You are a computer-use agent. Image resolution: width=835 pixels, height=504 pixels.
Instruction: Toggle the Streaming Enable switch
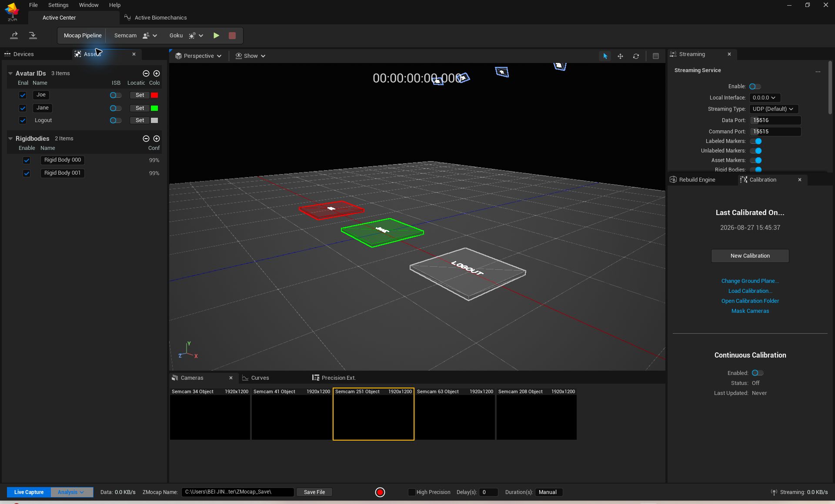click(755, 86)
